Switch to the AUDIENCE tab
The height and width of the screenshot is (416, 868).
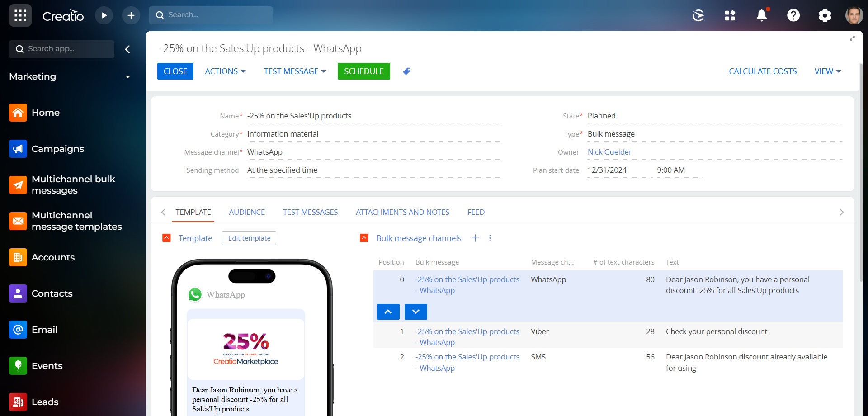pyautogui.click(x=247, y=212)
